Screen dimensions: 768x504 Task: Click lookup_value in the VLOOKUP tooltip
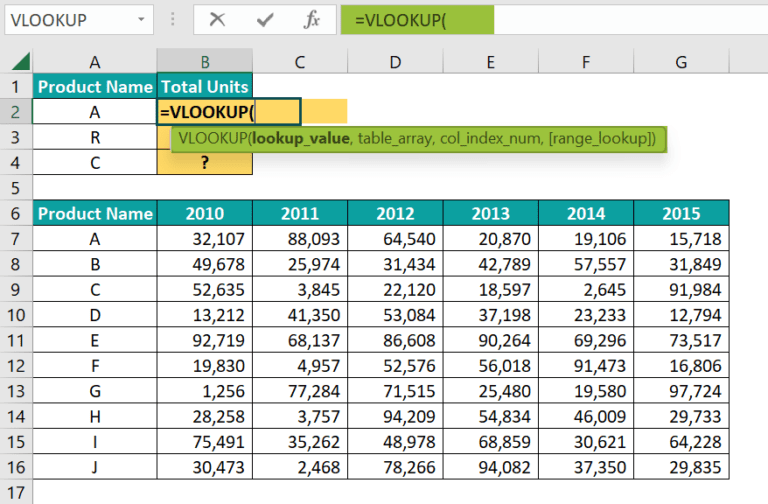click(301, 139)
